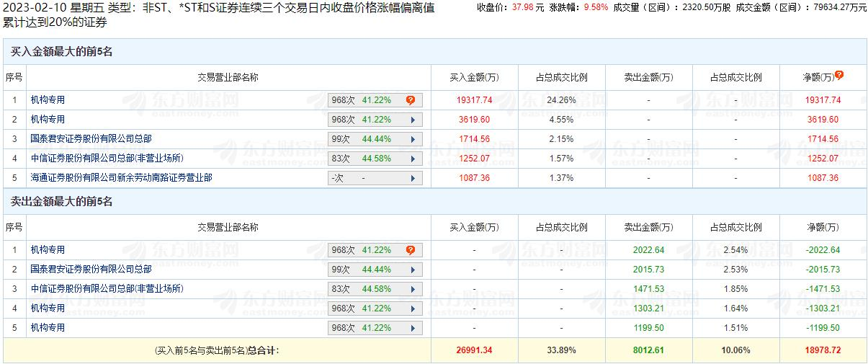Expand sell-side rank 5 机构专用 stats arrow

[x=413, y=328]
